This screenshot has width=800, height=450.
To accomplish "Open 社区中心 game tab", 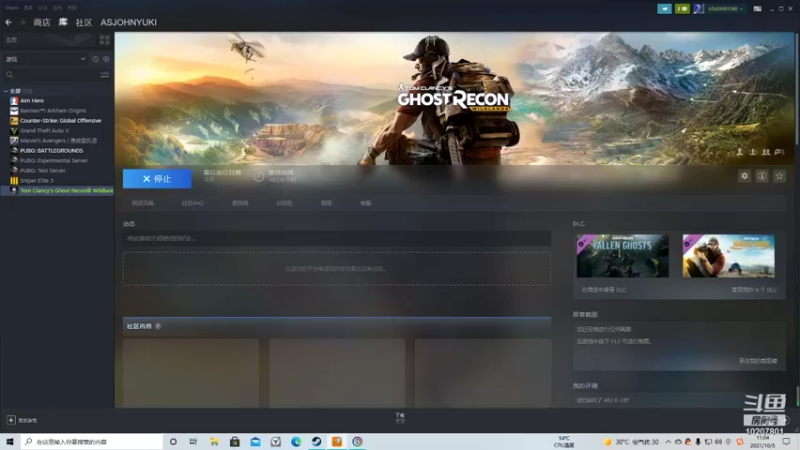I will (193, 203).
